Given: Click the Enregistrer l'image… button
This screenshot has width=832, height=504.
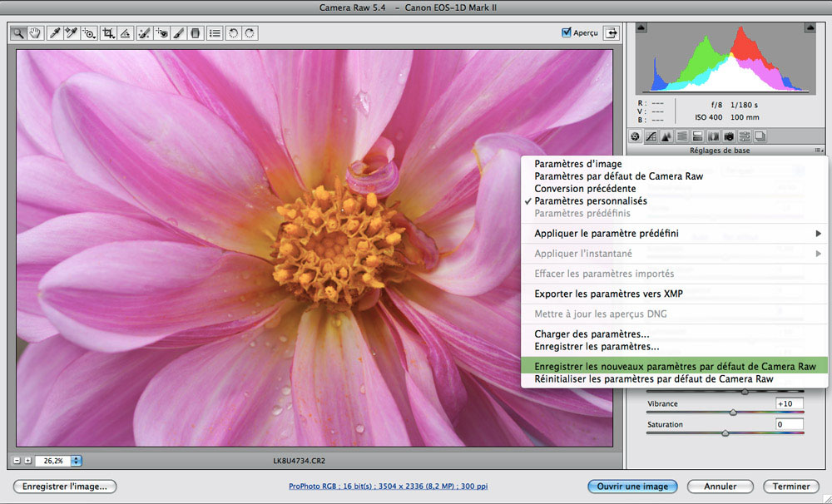Looking at the screenshot, I should tap(65, 487).
